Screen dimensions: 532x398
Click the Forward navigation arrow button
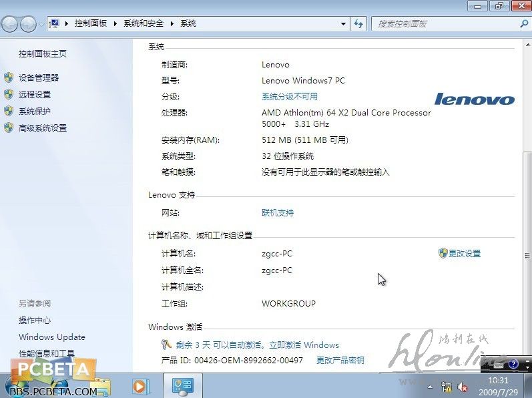pos(28,24)
